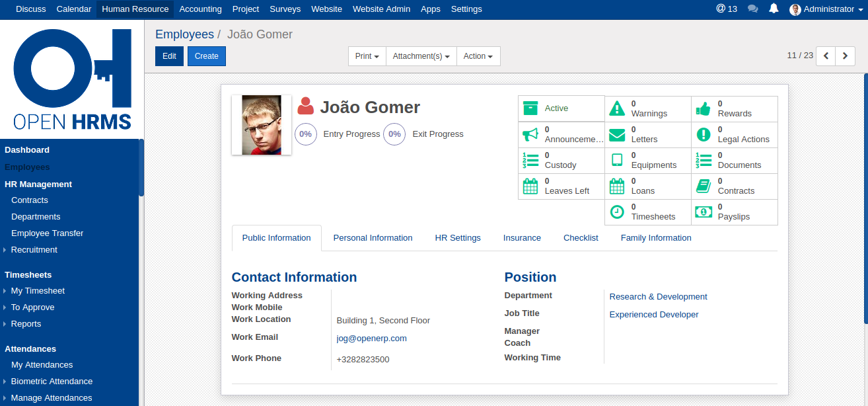
Task: Open the Research & Development department link
Action: coord(658,297)
